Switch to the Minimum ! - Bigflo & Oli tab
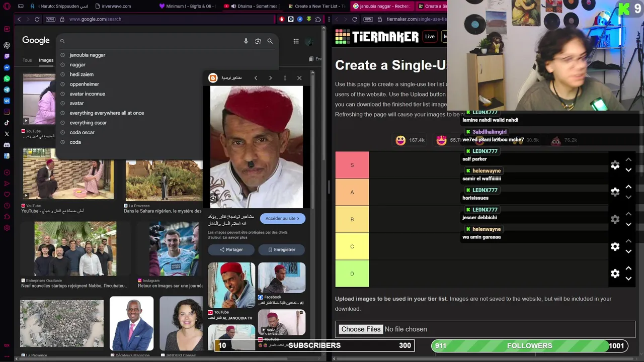 tap(187, 6)
